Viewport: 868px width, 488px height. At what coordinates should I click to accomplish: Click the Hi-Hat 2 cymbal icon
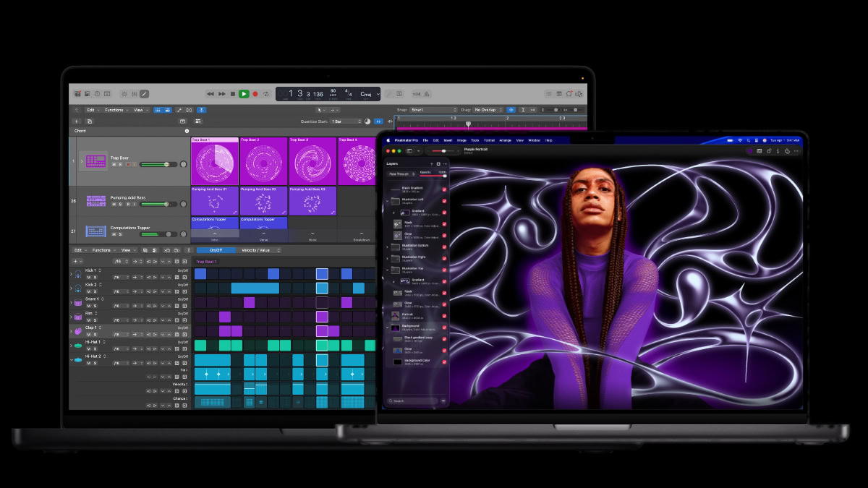(x=77, y=359)
